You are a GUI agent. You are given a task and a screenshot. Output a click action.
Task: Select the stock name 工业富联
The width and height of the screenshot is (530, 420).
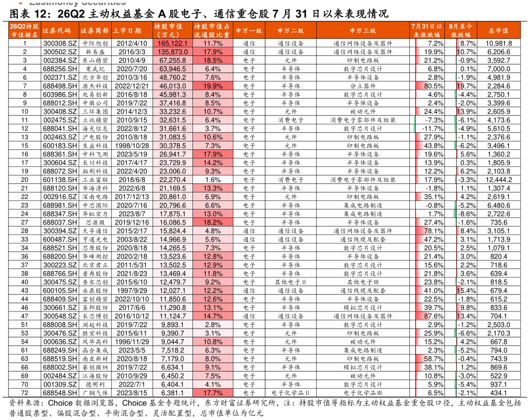tap(95, 180)
